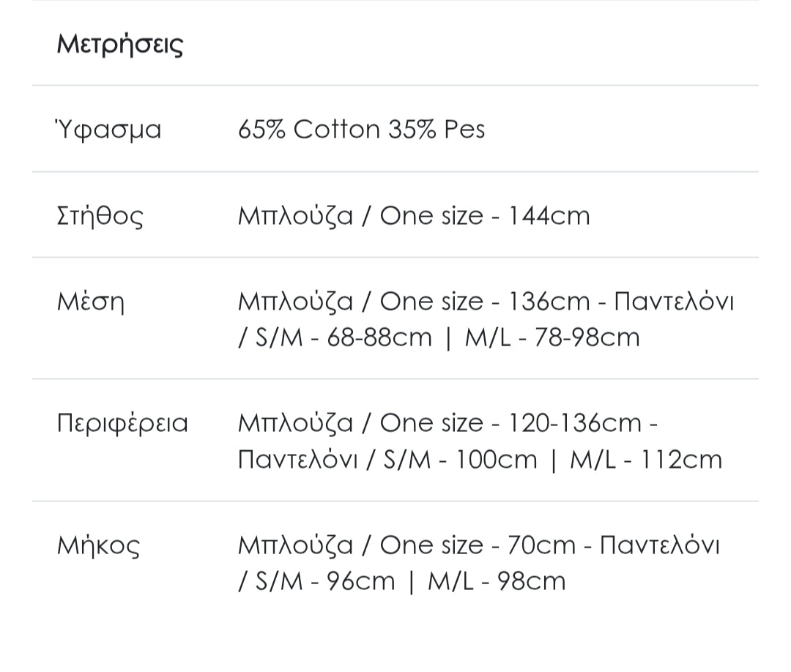791x672 pixels.
Task: Click the M/L - 112cm circumference value
Action: (x=646, y=460)
